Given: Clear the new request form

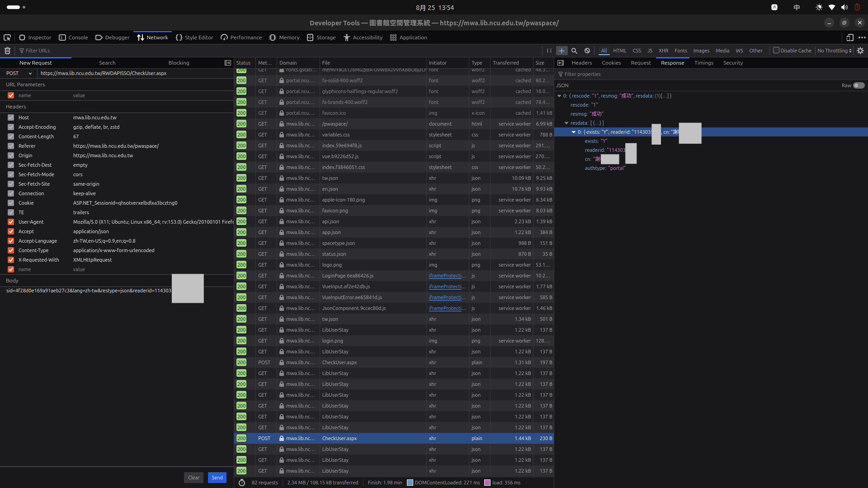Looking at the screenshot, I should (193, 478).
